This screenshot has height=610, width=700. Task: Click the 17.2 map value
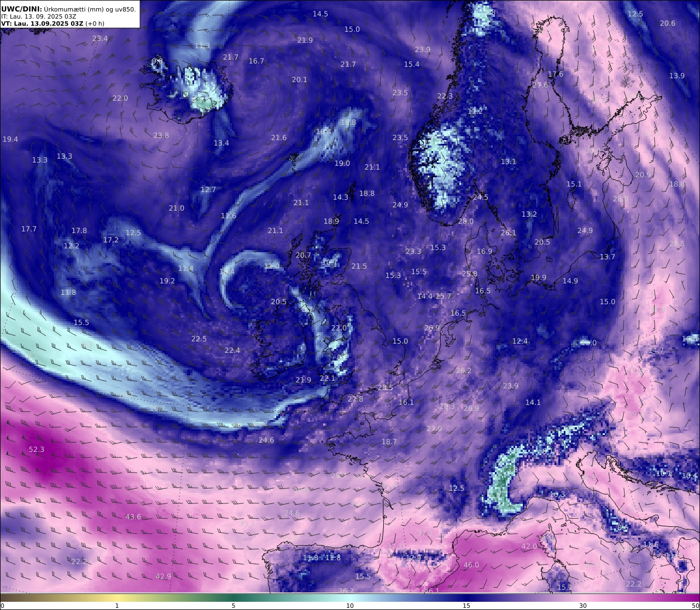pos(111,240)
